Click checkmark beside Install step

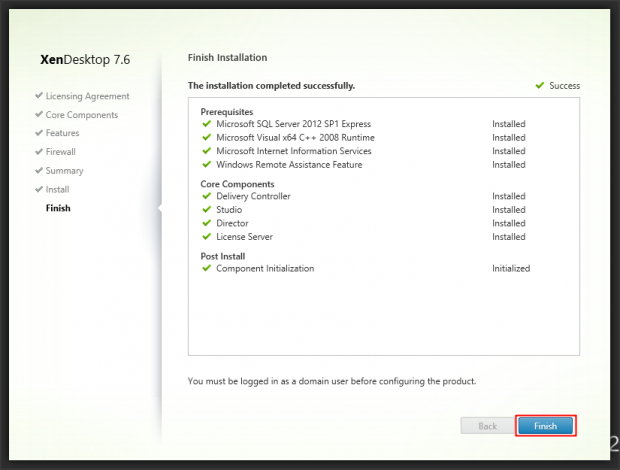(x=39, y=189)
